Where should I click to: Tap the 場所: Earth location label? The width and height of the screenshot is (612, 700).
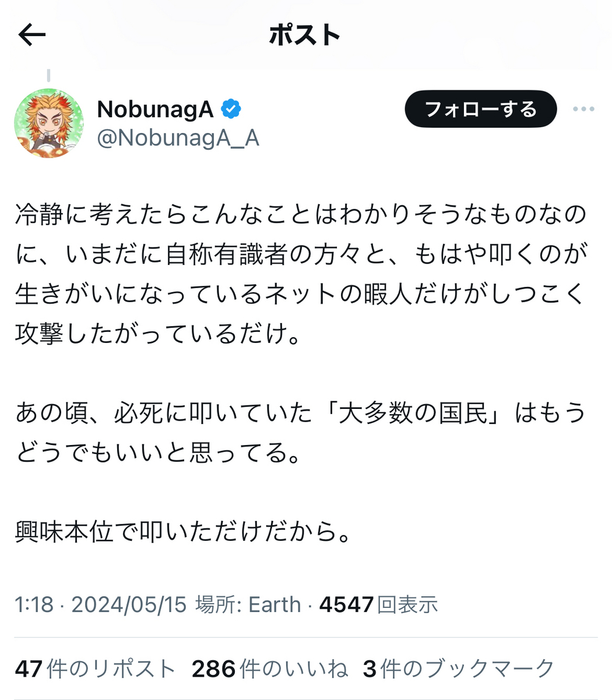coord(248,604)
